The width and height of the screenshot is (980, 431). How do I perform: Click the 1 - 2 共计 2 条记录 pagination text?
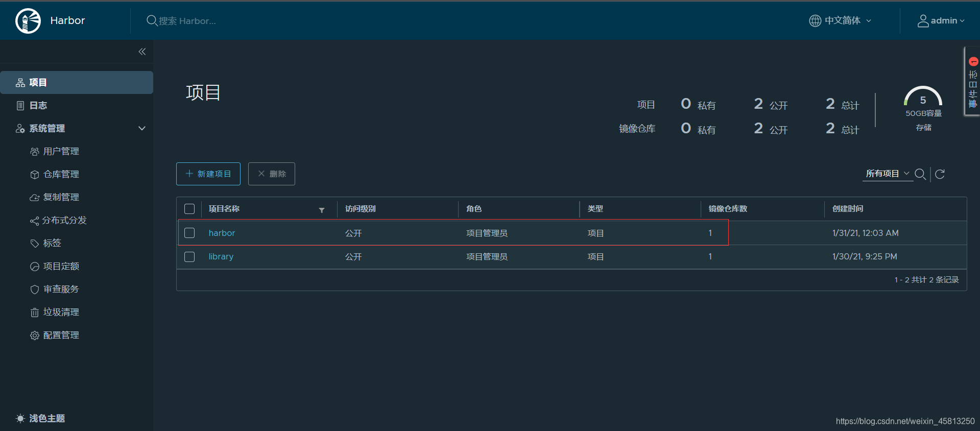[x=927, y=280]
